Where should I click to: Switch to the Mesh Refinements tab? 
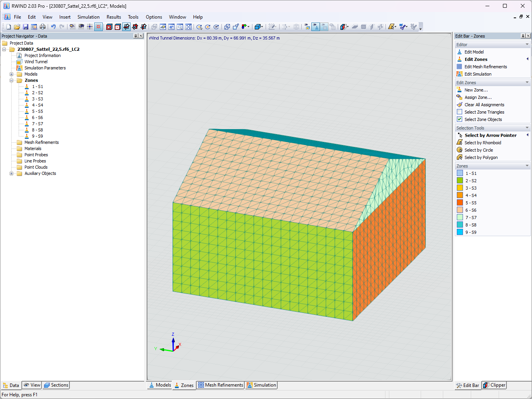[220, 385]
